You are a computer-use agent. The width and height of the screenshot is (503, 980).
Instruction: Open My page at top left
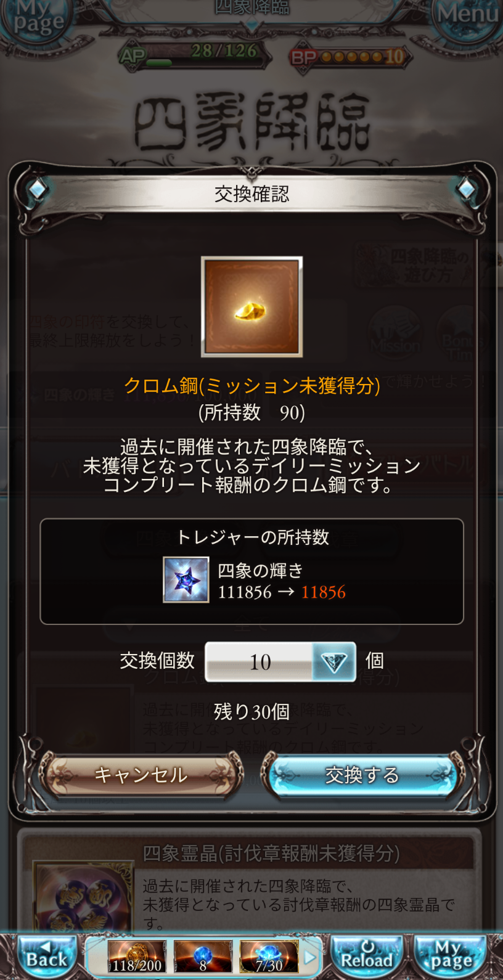point(37,18)
